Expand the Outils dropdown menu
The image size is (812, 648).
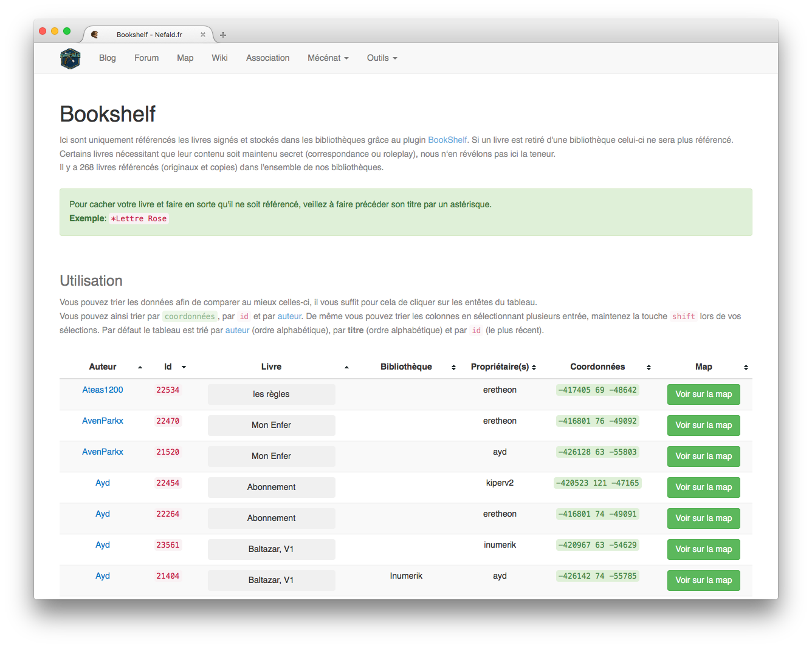382,58
